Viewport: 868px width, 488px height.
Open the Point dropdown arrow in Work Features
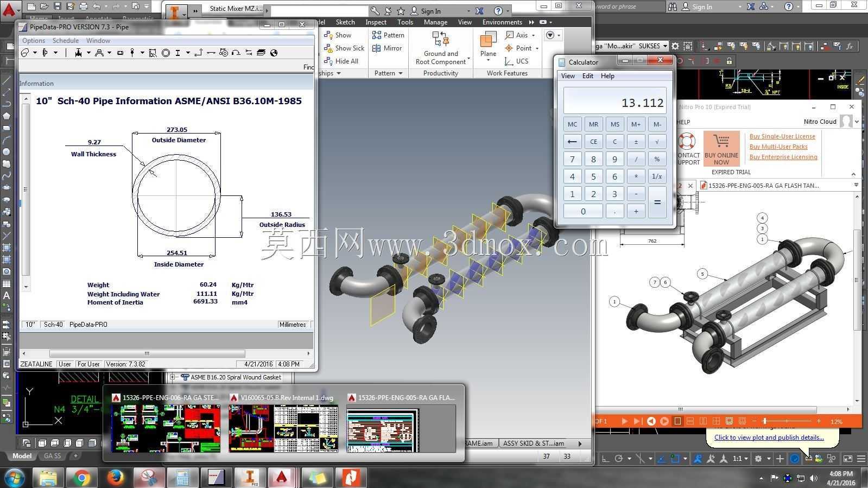pos(537,48)
